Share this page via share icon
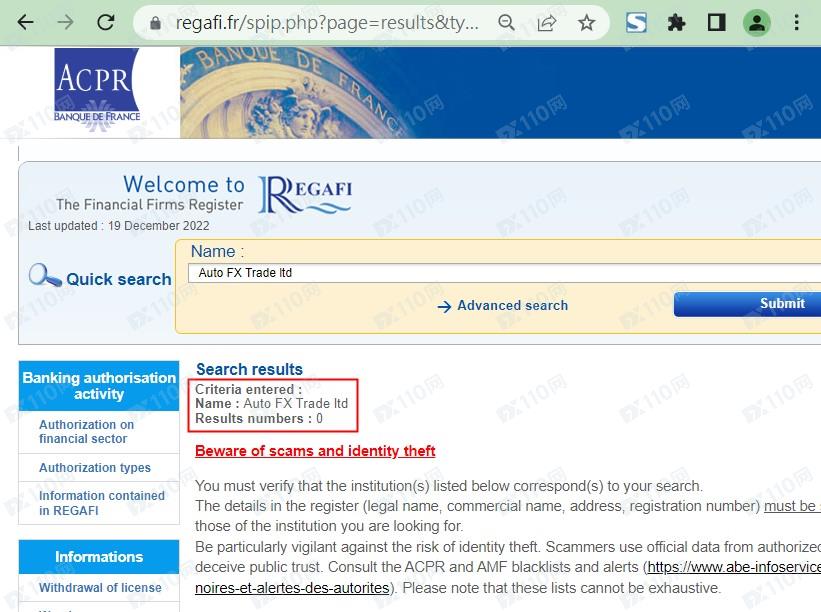821x612 pixels. [x=547, y=22]
